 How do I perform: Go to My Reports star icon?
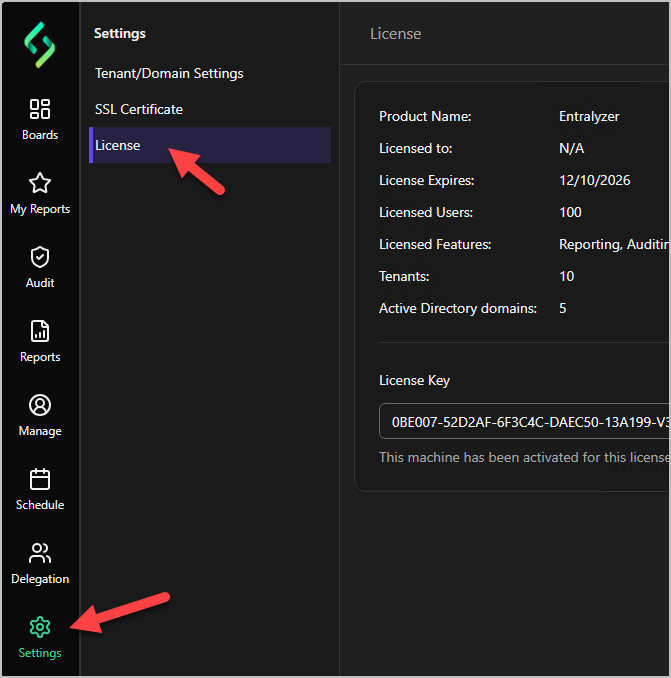pyautogui.click(x=40, y=183)
